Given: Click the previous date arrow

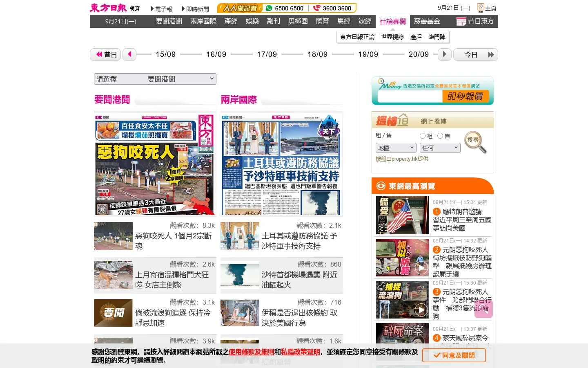Looking at the screenshot, I should pyautogui.click(x=129, y=54).
